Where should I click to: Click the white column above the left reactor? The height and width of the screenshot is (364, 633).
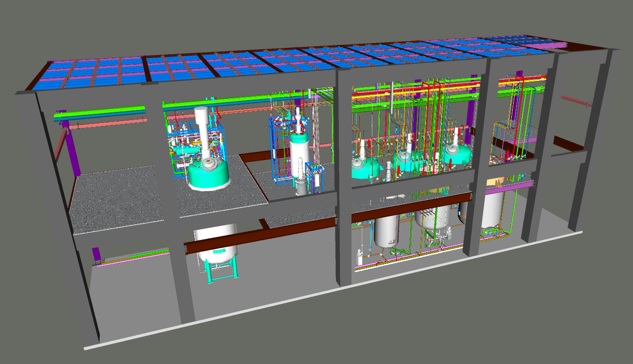[202, 130]
